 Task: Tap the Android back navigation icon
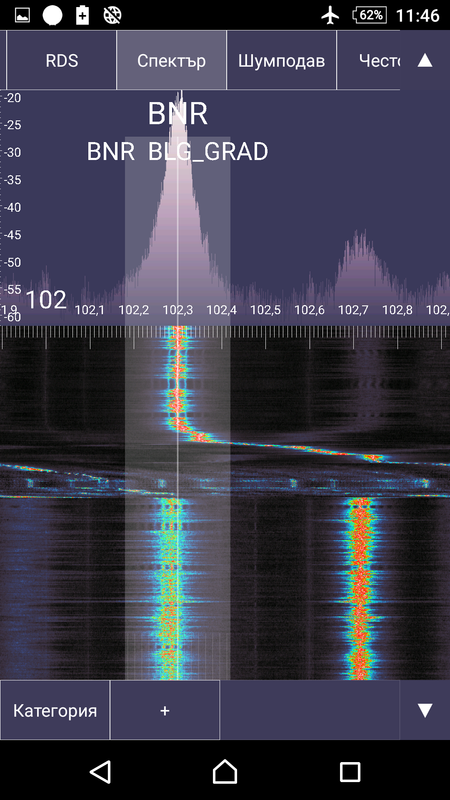(101, 771)
